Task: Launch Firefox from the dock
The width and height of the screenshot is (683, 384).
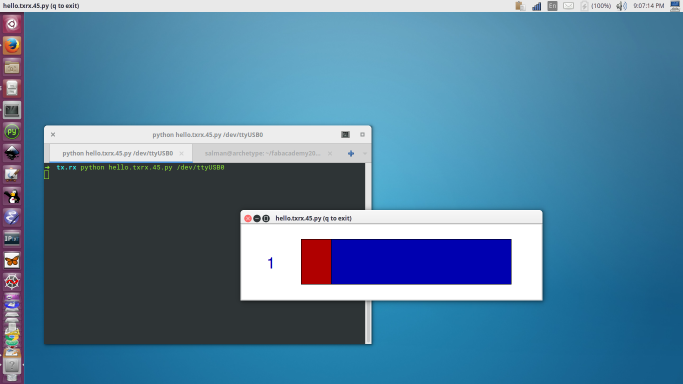Action: (x=12, y=45)
